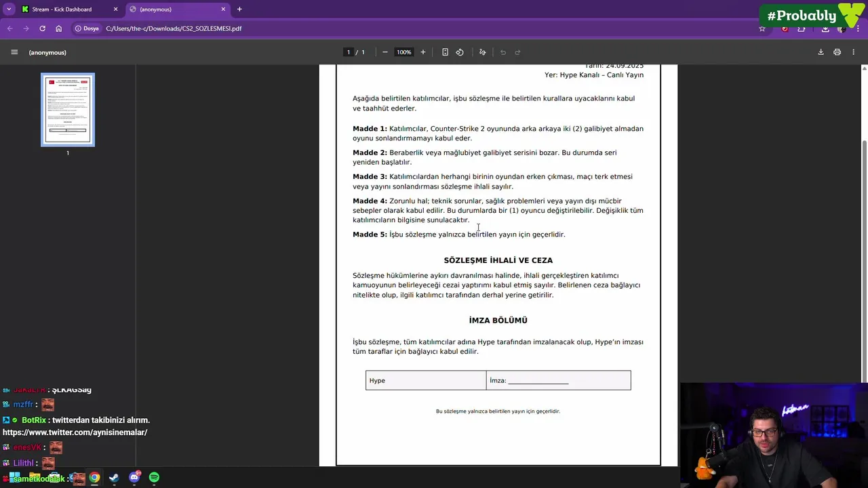Zoom out with the minus button
This screenshot has width=868, height=488.
tap(385, 52)
